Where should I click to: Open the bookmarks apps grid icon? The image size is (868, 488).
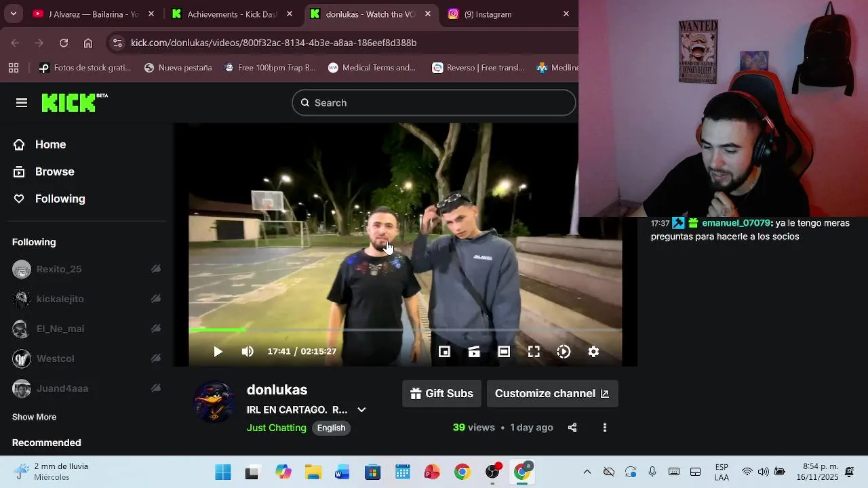coord(14,68)
